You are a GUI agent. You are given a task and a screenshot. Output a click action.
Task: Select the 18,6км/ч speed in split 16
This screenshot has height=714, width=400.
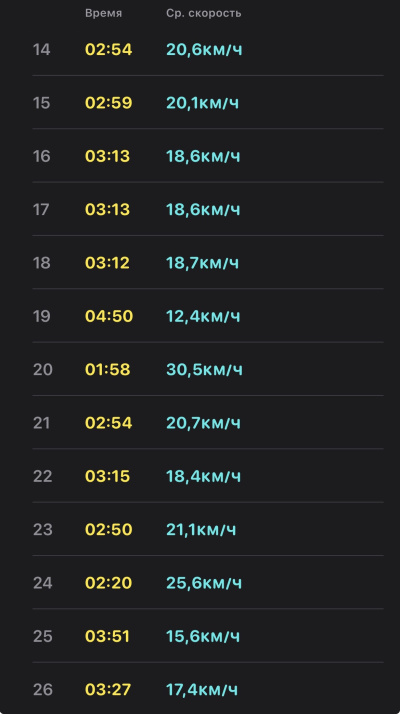[203, 156]
